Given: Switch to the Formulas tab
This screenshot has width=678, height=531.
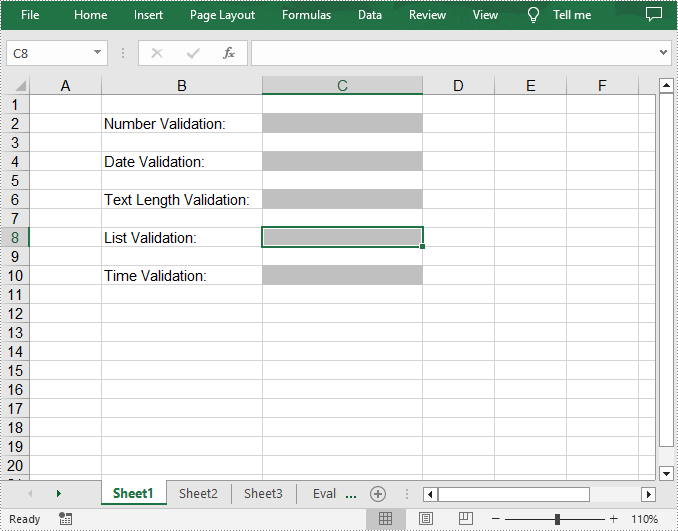Looking at the screenshot, I should click(306, 15).
